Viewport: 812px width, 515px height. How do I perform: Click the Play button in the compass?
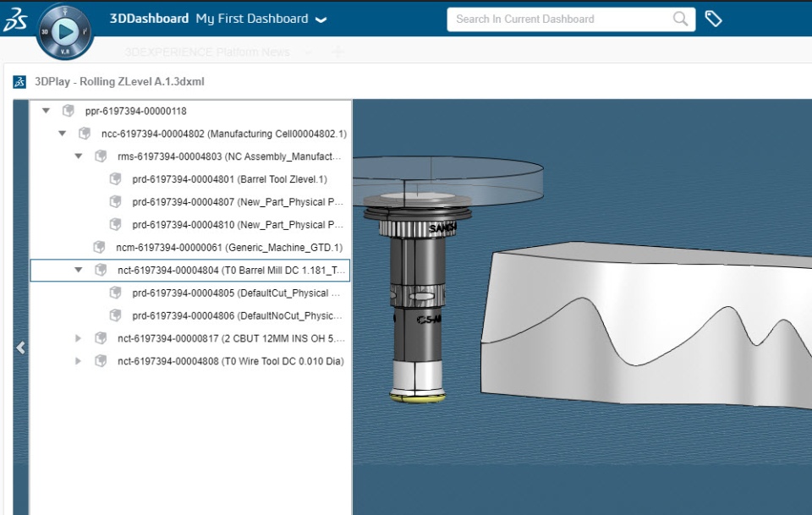(66, 31)
